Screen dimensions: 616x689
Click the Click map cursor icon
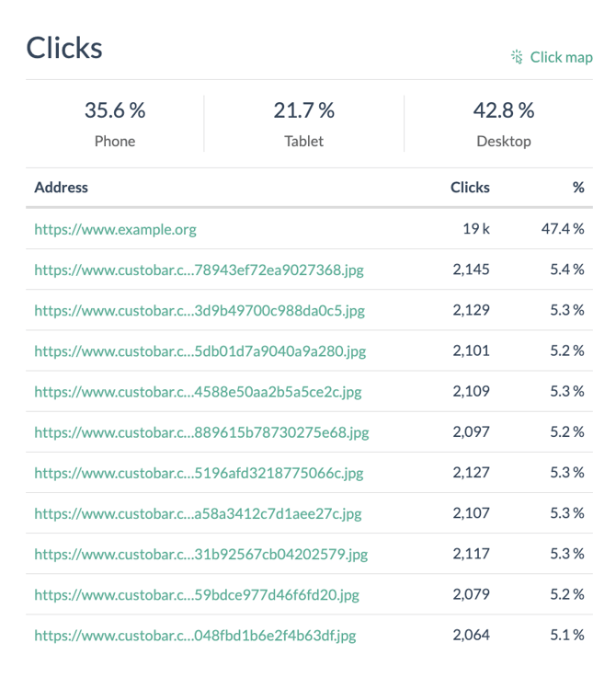(x=517, y=57)
